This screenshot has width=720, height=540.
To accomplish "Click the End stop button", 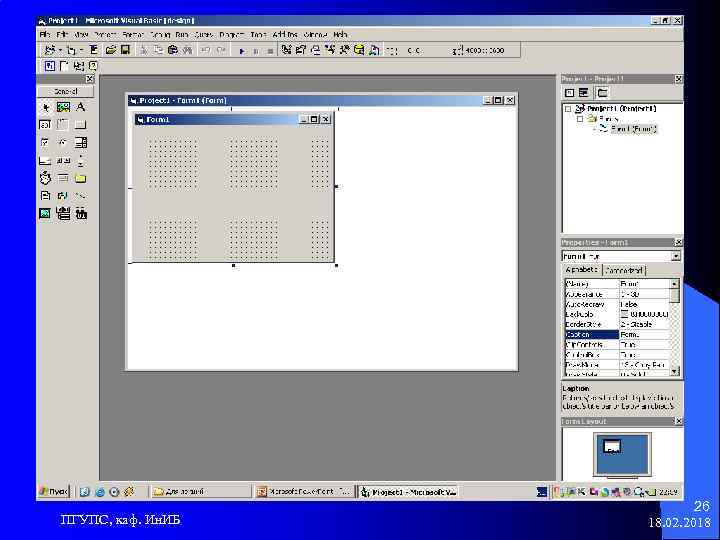I will (x=270, y=51).
